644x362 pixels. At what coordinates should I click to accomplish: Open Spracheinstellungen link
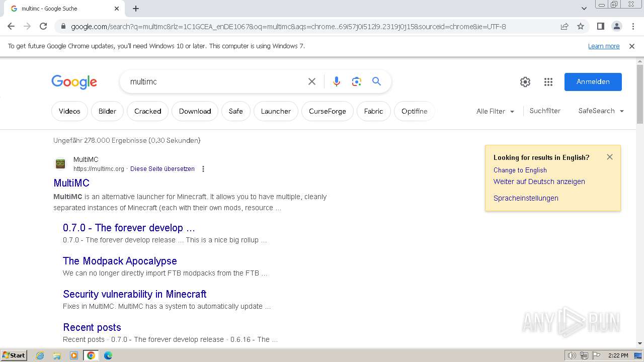pyautogui.click(x=526, y=198)
